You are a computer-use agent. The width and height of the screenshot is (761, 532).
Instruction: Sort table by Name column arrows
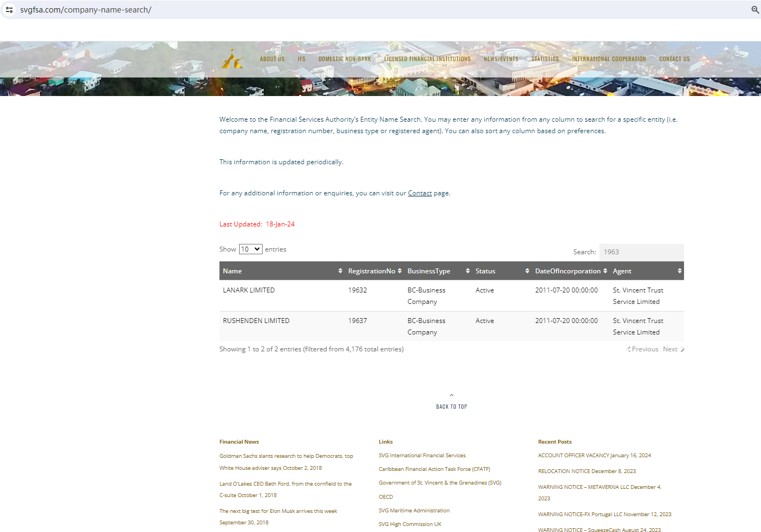[340, 271]
